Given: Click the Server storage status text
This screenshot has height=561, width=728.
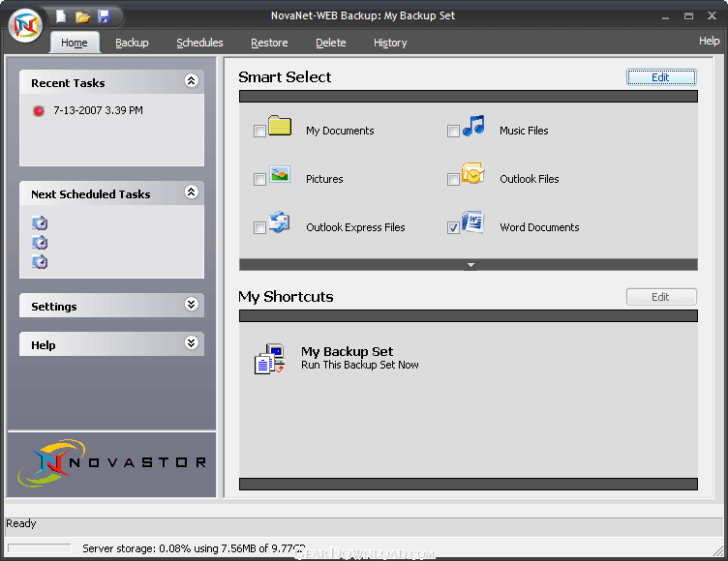Looking at the screenshot, I should coord(194,548).
